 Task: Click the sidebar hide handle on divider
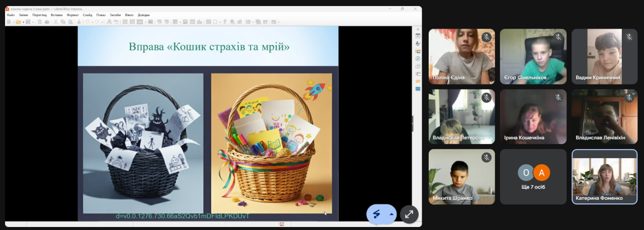(413, 123)
